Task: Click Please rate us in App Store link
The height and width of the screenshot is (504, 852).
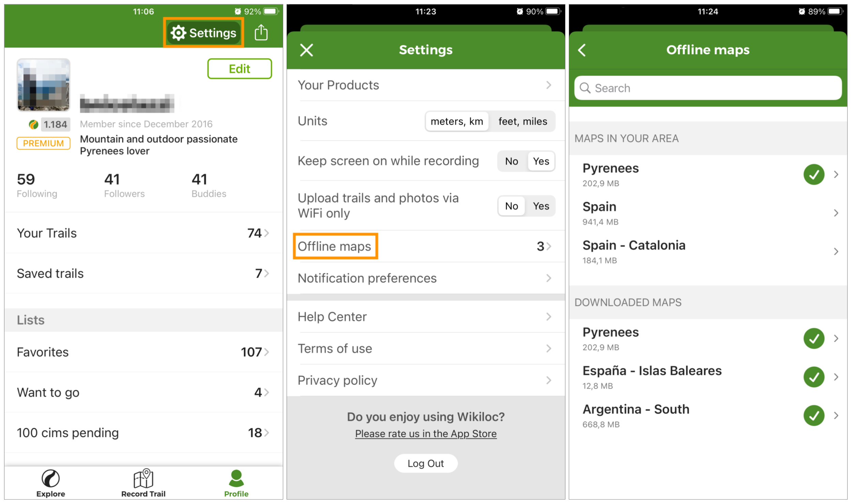Action: (x=426, y=434)
